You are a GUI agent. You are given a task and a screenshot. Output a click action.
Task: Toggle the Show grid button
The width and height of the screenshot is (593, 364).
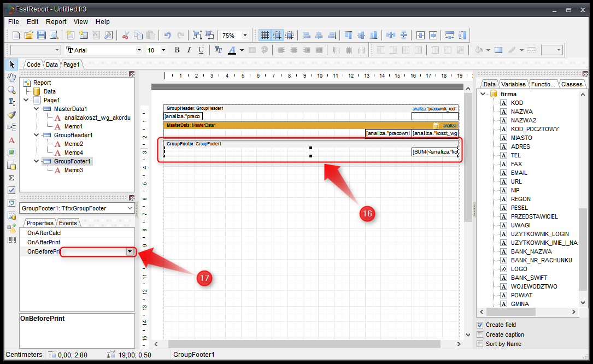click(265, 35)
